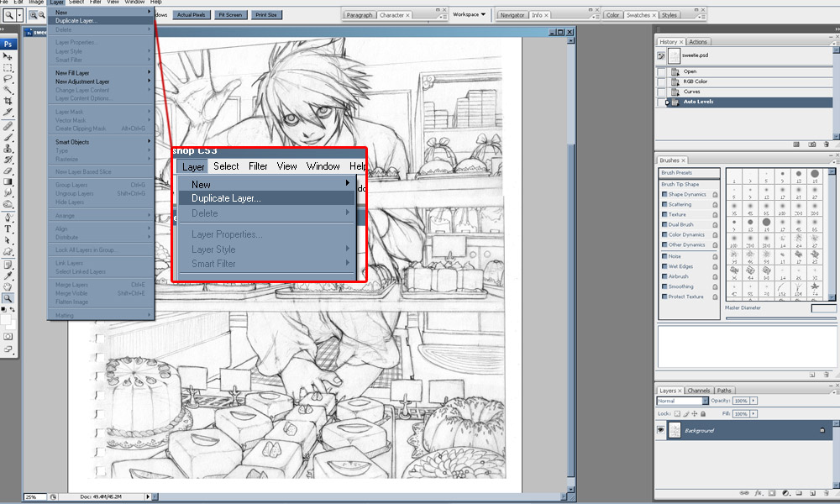Viewport: 840px width, 504px height.
Task: Enable Texture checkbox in Brushes
Action: [664, 215]
